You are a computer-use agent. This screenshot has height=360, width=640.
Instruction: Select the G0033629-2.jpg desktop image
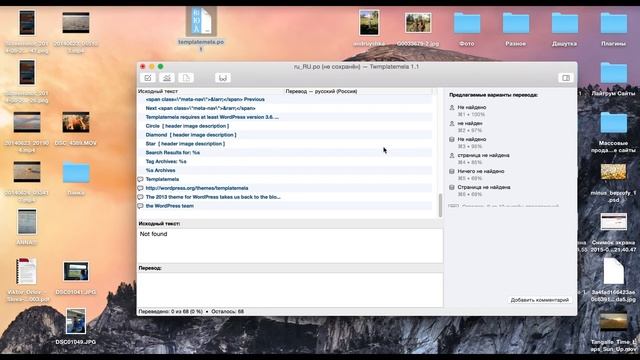[418, 23]
